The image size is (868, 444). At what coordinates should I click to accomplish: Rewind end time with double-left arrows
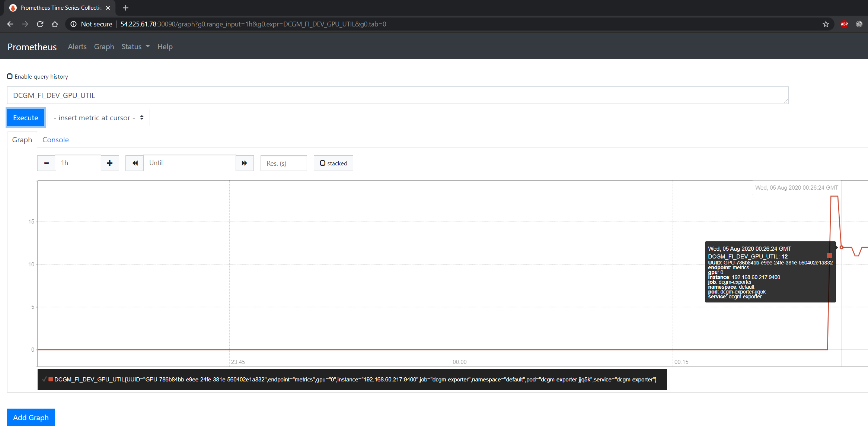135,163
